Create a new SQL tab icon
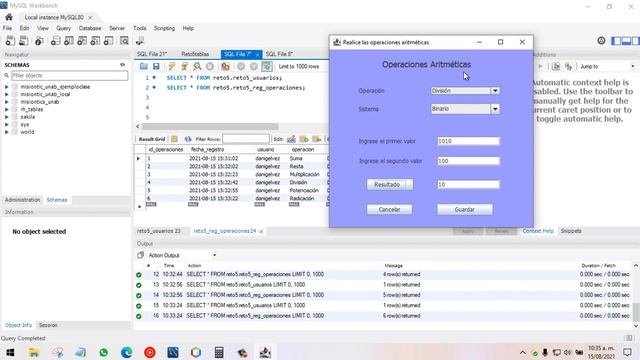This screenshot has width=640, height=360. click(10, 41)
